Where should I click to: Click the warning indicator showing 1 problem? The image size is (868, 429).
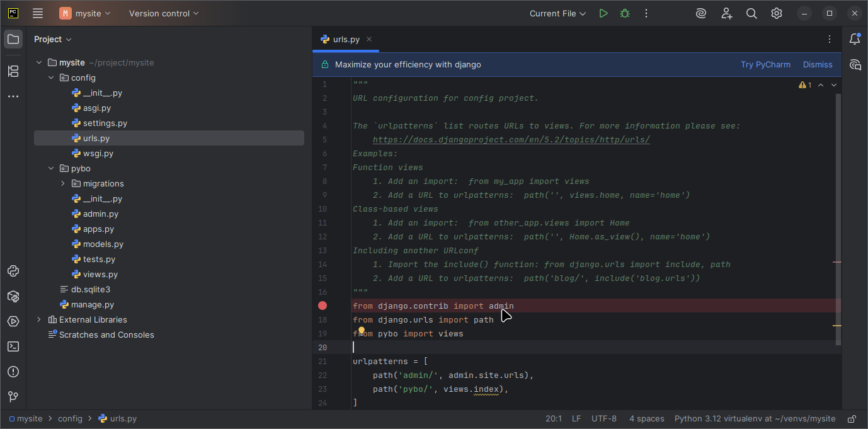pos(805,85)
